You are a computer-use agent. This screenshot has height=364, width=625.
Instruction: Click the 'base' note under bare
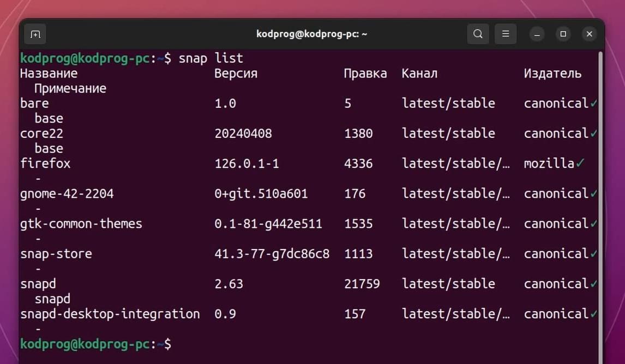[x=49, y=119]
